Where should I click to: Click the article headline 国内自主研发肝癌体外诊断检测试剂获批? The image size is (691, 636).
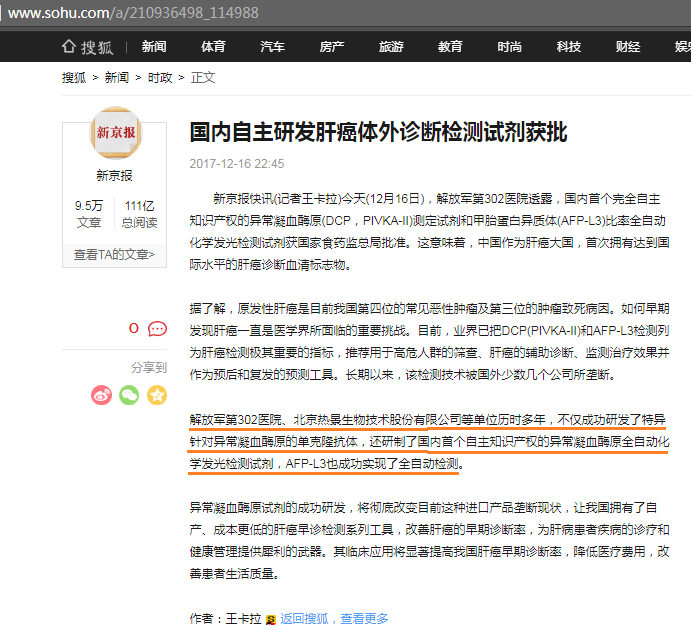[x=379, y=133]
